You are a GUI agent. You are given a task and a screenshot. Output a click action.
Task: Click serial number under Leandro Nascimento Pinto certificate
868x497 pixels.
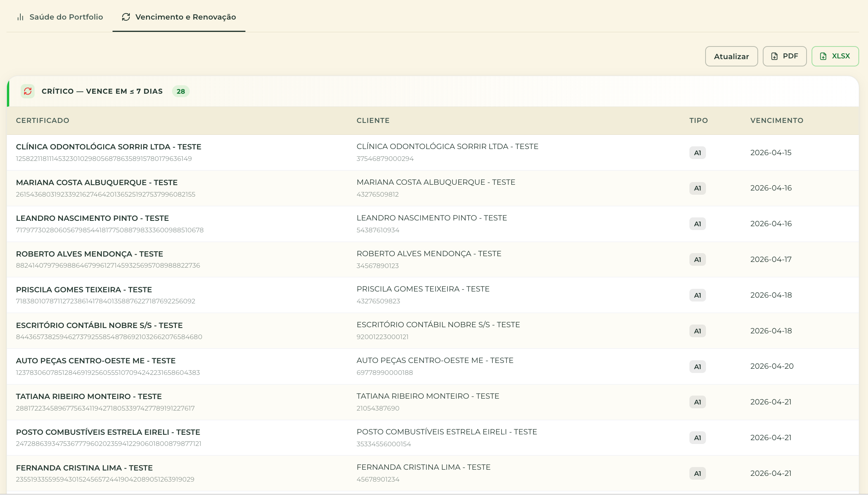(110, 230)
